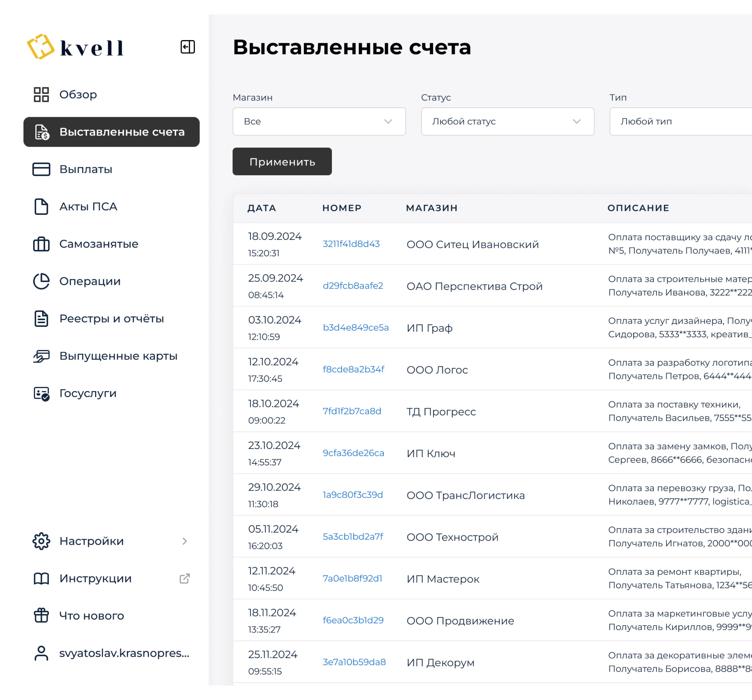The height and width of the screenshot is (700, 752).
Task: Open invoice number f8cde8a2b34f
Action: (x=353, y=369)
